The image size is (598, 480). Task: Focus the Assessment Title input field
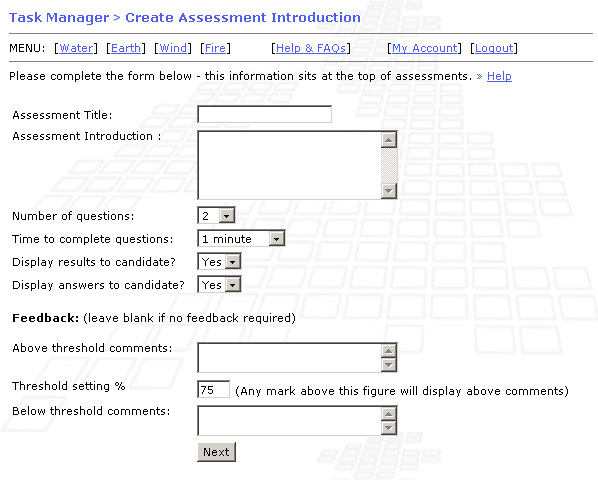264,114
